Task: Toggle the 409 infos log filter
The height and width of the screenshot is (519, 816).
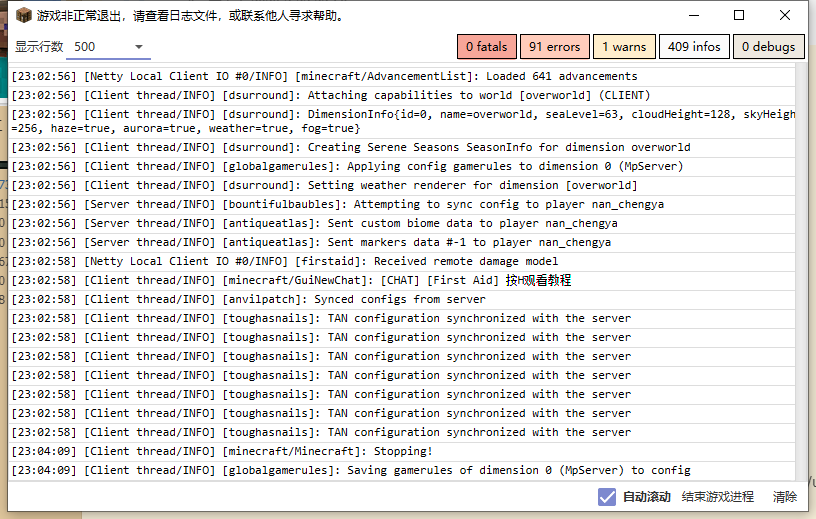Action: pos(693,46)
